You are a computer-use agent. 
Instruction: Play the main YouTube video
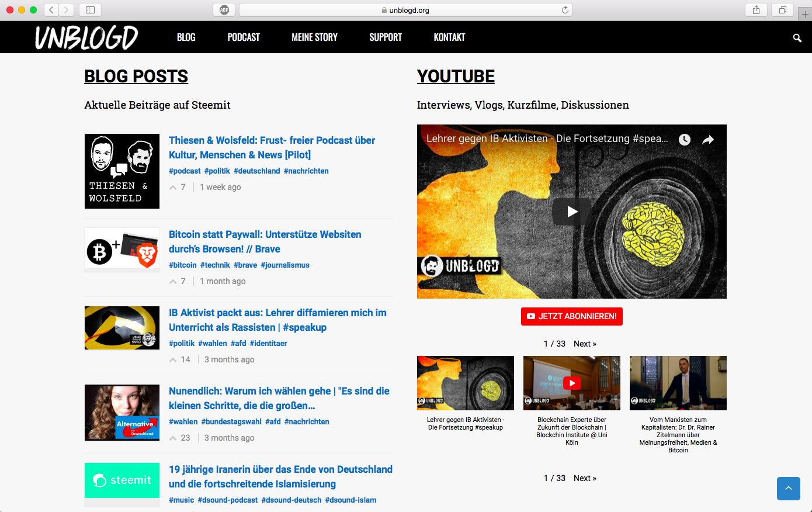pyautogui.click(x=572, y=212)
